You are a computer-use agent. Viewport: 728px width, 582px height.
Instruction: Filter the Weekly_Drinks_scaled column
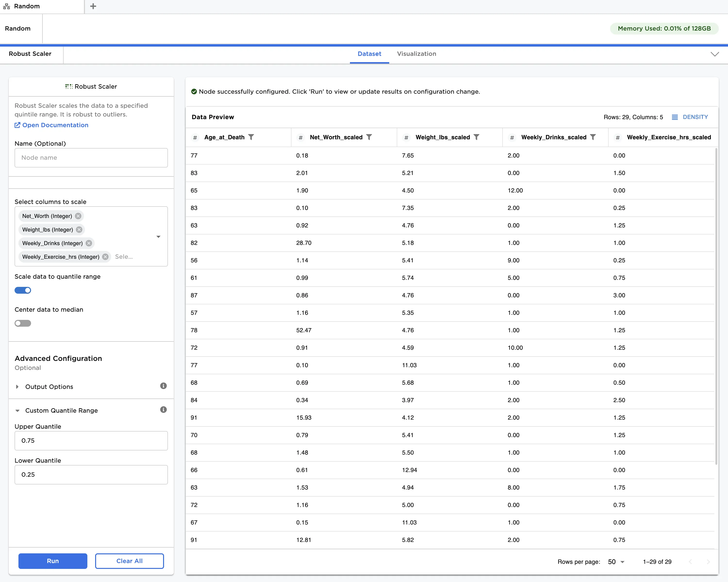(x=593, y=137)
